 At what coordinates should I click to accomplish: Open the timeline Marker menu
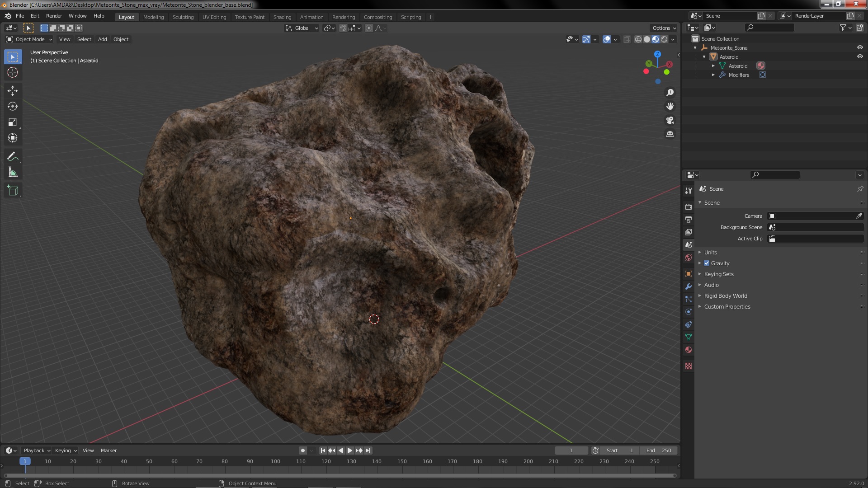click(x=108, y=450)
